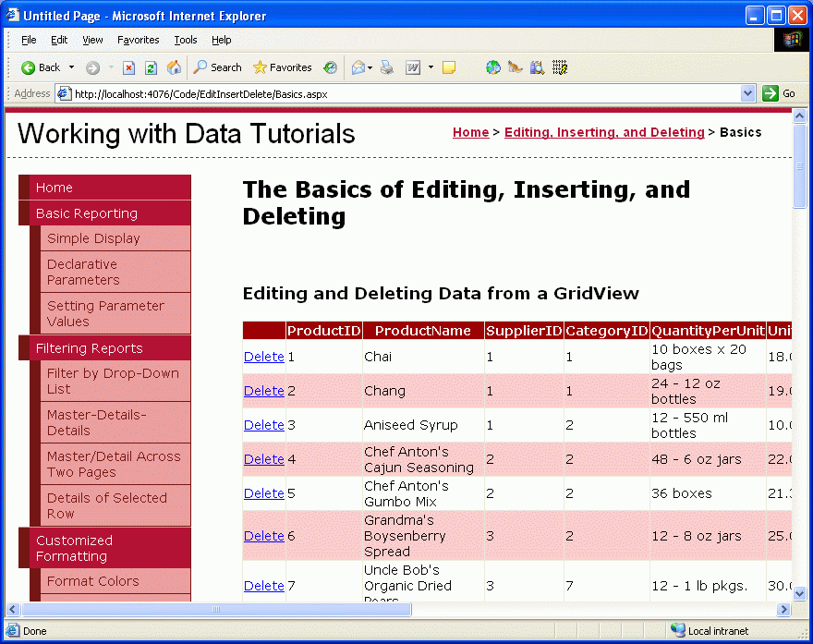Click the Print toolbar icon

tap(387, 67)
